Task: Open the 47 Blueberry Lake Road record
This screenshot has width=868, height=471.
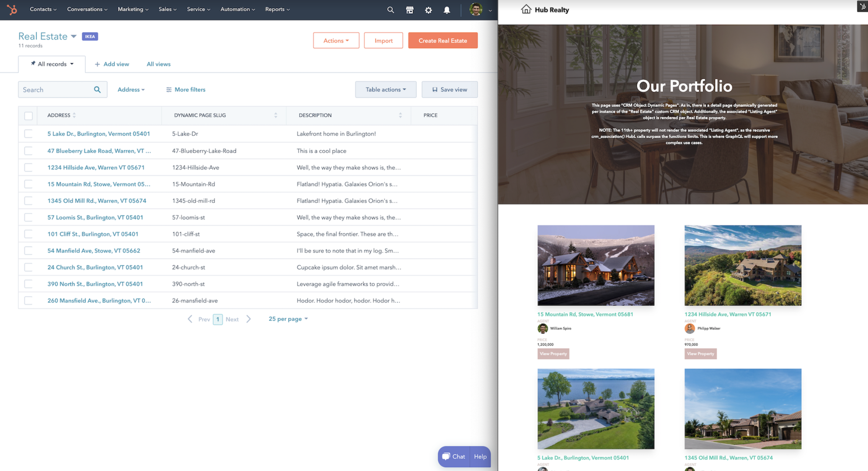Action: [99, 150]
